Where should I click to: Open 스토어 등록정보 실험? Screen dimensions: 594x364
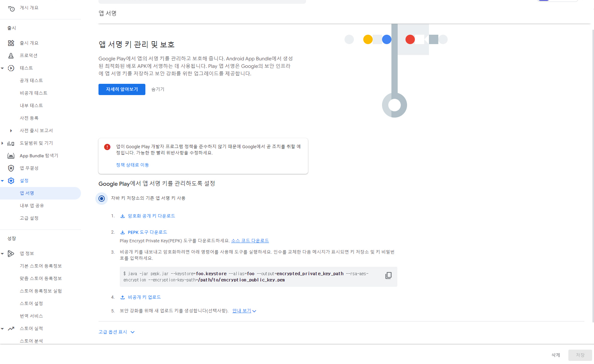point(40,291)
